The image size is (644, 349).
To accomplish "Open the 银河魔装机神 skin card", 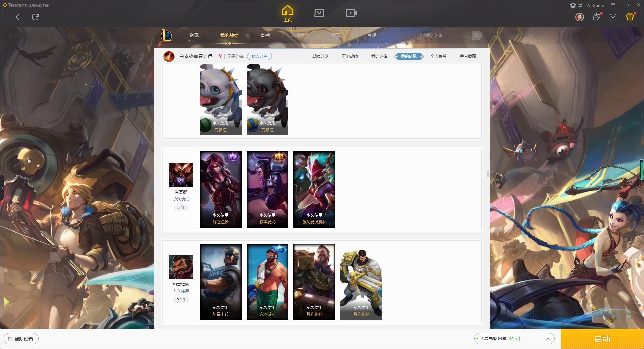I will click(x=314, y=189).
